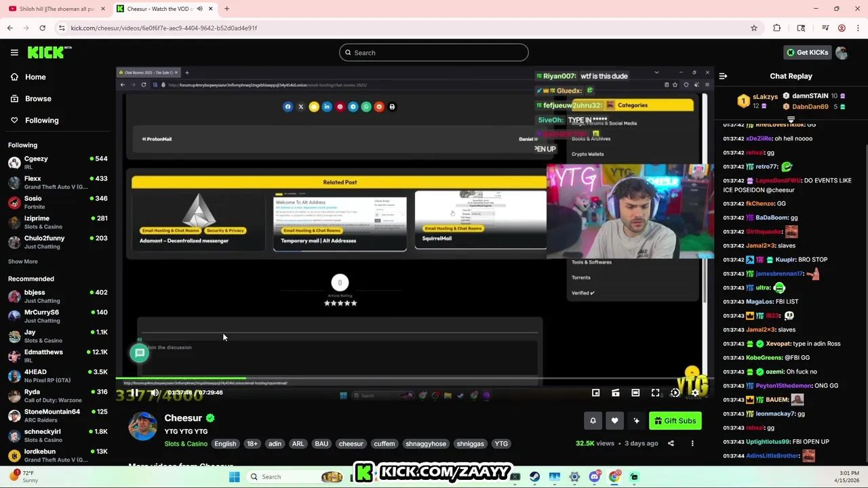Open the Following section
This screenshot has height=488, width=868.
(34, 120)
